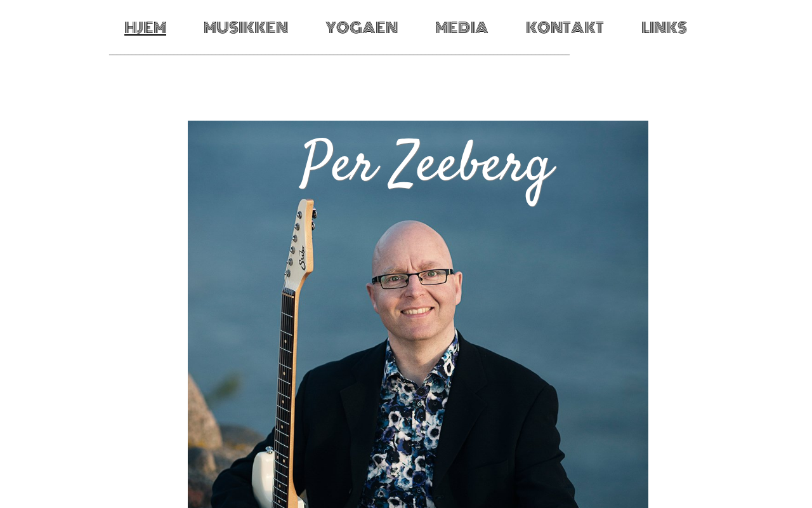The width and height of the screenshot is (812, 508).
Task: Select the Media navigation item
Action: click(x=462, y=28)
